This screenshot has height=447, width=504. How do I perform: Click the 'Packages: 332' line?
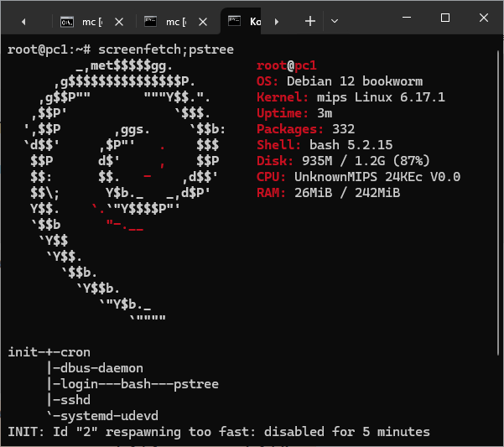point(306,129)
